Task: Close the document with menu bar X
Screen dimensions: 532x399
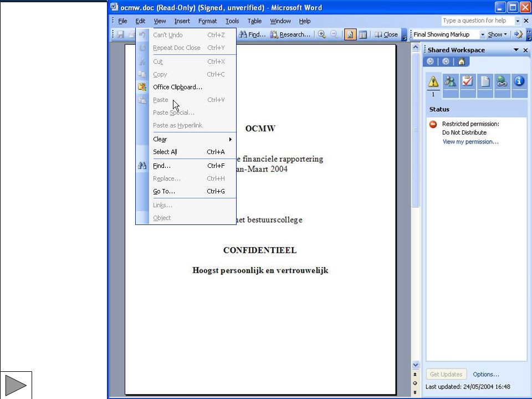Action: (526, 21)
